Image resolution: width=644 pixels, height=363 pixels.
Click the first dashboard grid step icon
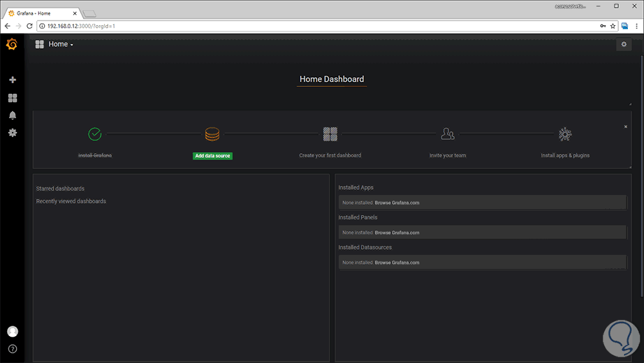pos(330,134)
